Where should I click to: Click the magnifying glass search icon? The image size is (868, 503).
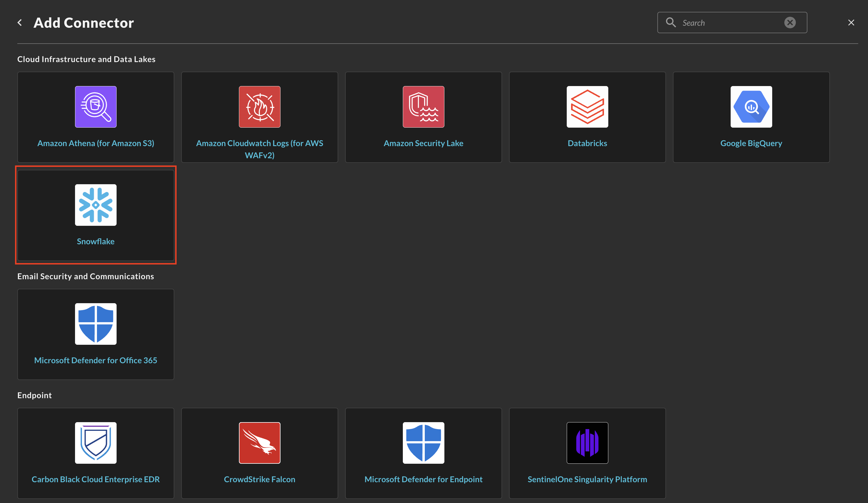point(671,23)
